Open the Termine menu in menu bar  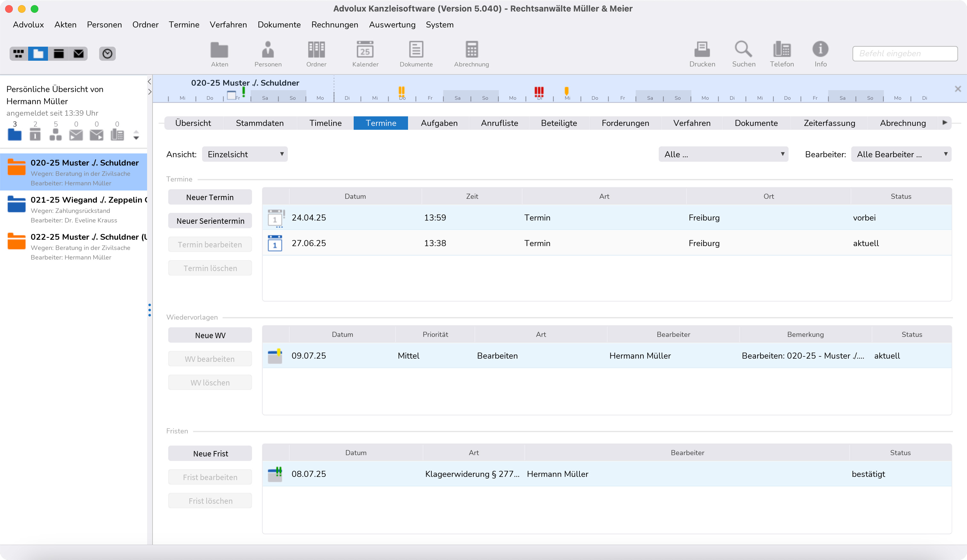click(184, 25)
